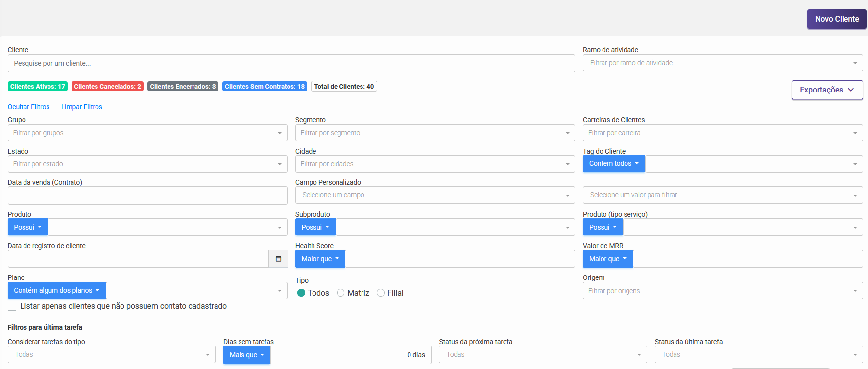Screen dimensions: 868x369
Task: Focus the client search input field
Action: point(291,63)
